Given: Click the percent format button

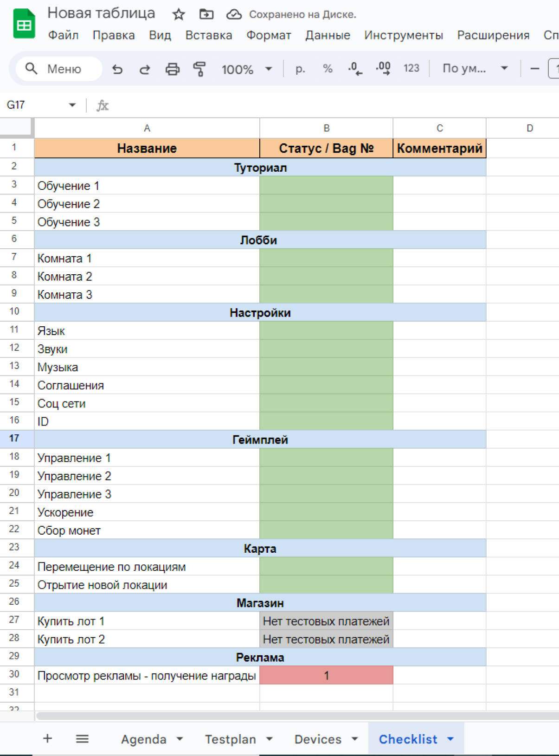Looking at the screenshot, I should pos(328,69).
